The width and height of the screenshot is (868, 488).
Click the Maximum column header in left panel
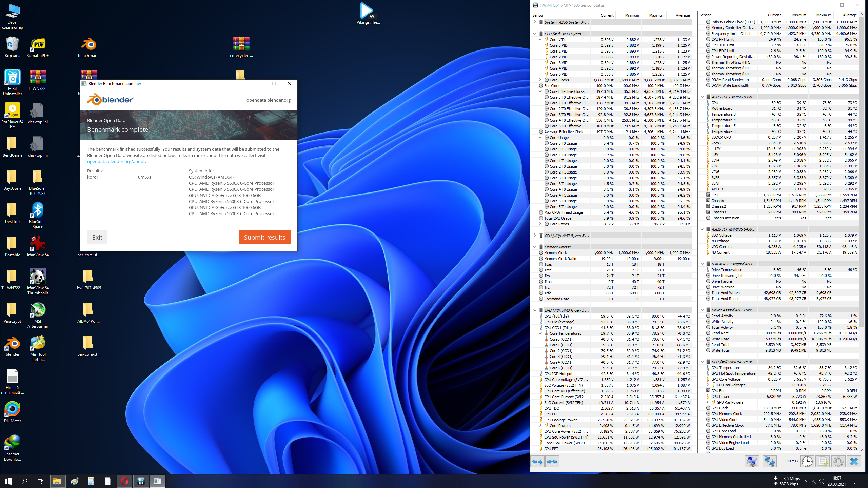click(x=656, y=15)
